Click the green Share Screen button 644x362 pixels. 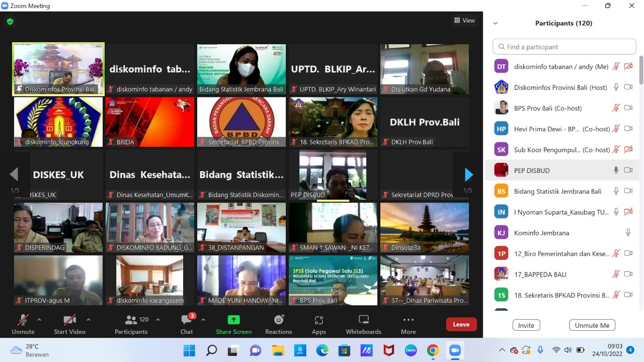[x=234, y=324]
